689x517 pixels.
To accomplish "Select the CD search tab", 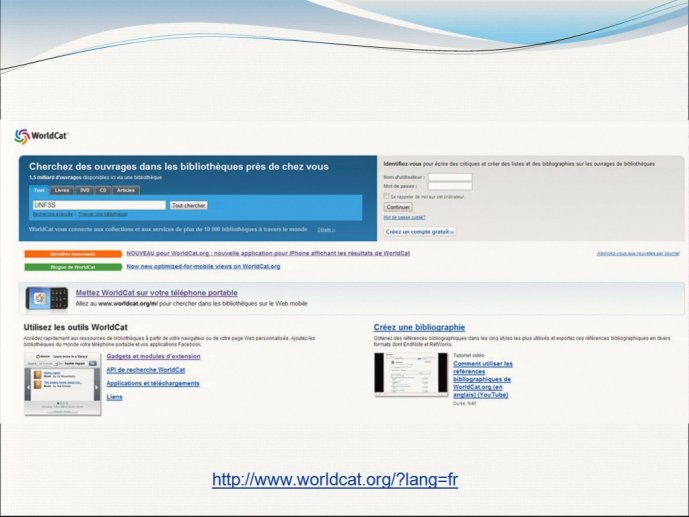I will (103, 190).
